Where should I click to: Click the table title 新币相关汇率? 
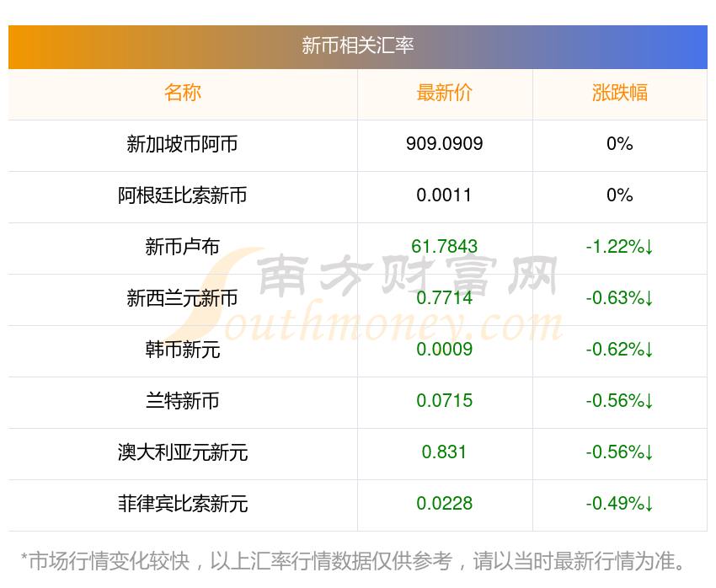coord(357,45)
